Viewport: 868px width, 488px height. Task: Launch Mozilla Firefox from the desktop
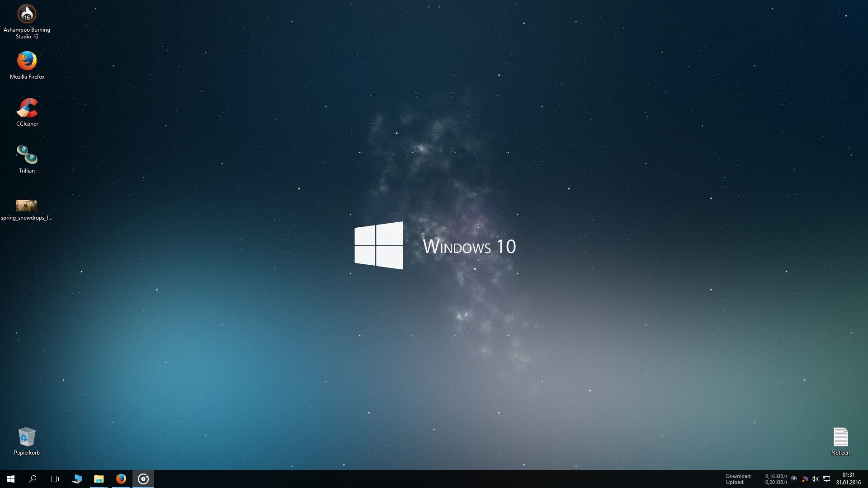click(27, 65)
